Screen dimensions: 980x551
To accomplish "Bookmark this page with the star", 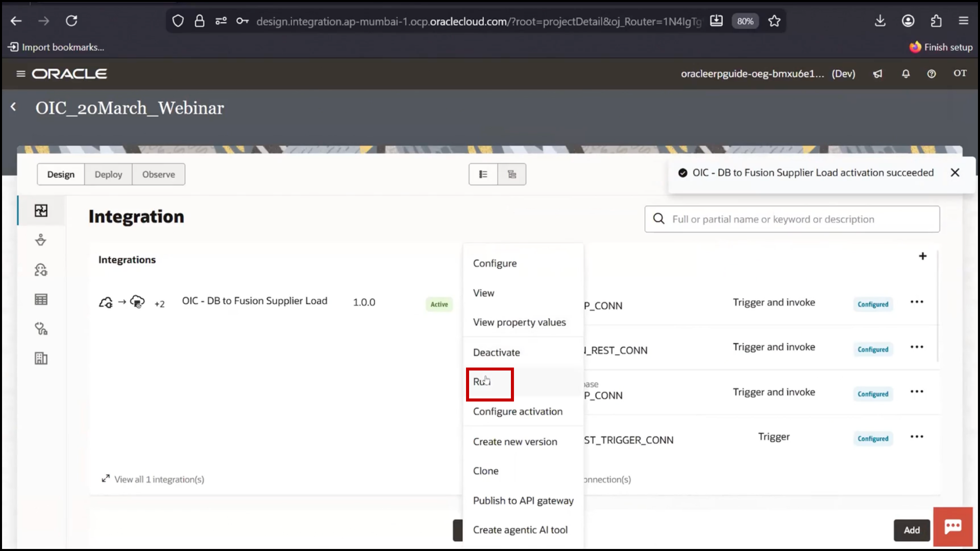I will click(x=774, y=21).
